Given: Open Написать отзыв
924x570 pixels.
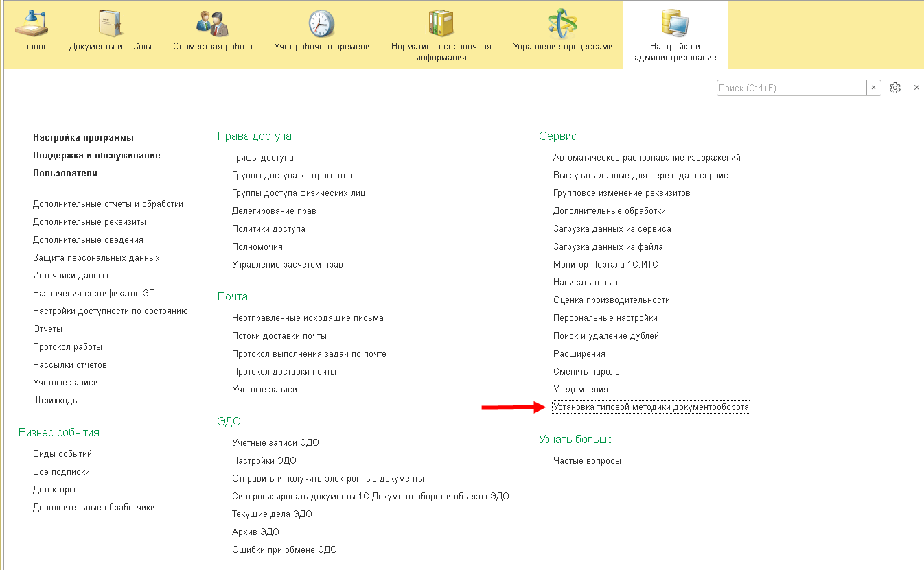Looking at the screenshot, I should [x=586, y=283].
